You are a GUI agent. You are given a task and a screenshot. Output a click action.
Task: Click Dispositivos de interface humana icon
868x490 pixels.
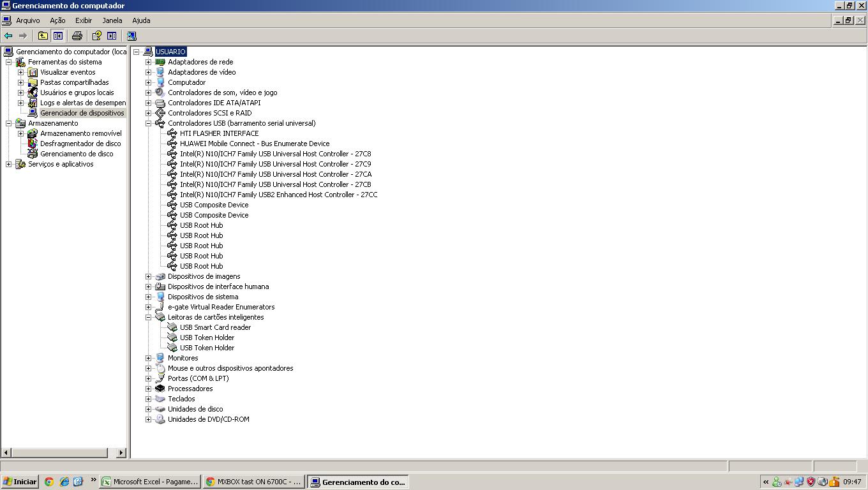tap(160, 286)
